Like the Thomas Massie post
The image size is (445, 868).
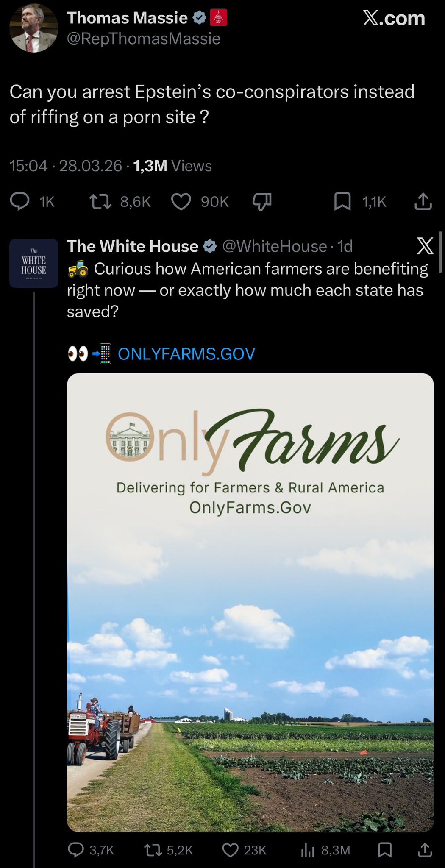click(181, 201)
